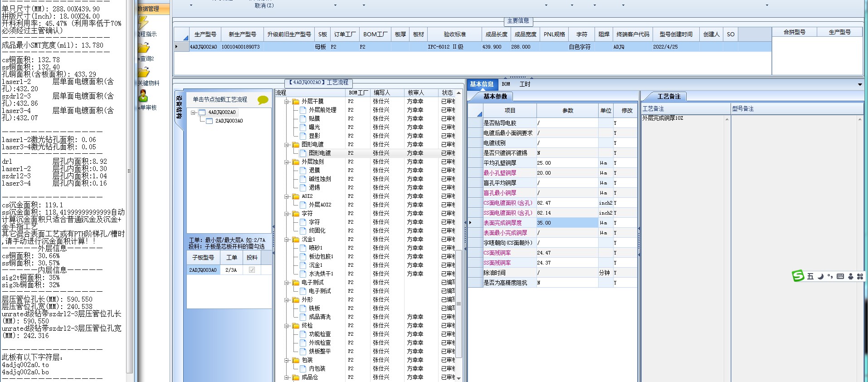Switch to the BOM tab
The image size is (868, 382).
[506, 84]
